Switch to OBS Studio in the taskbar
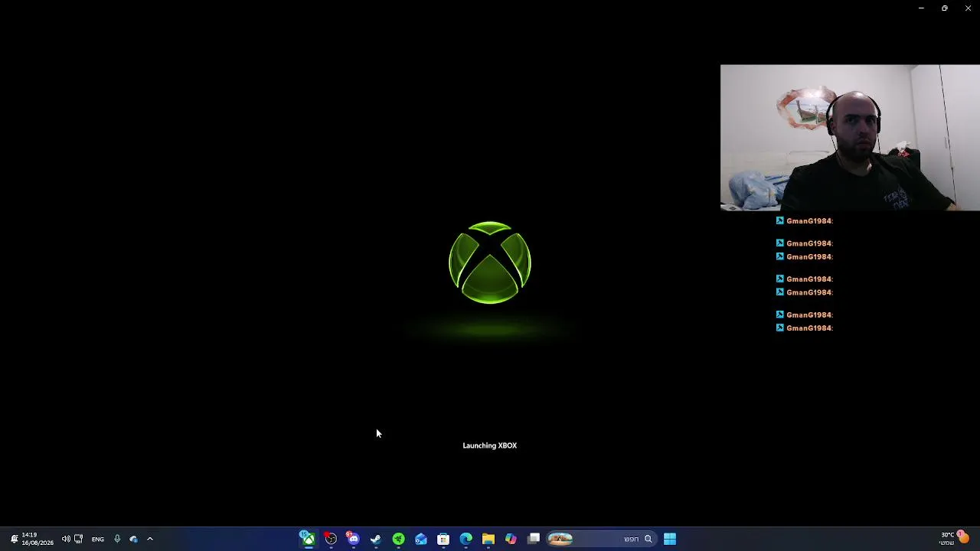This screenshot has width=980, height=551. point(331,539)
